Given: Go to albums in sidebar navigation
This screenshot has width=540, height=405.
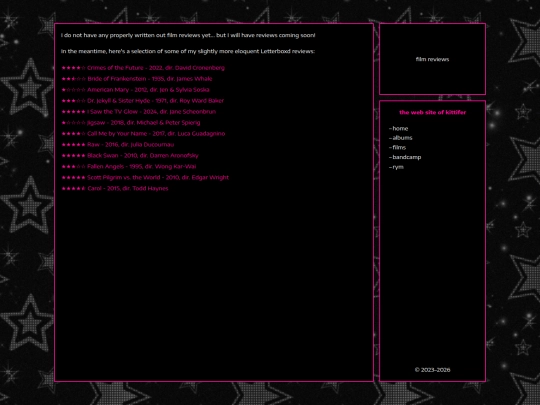Looking at the screenshot, I should click(402, 138).
